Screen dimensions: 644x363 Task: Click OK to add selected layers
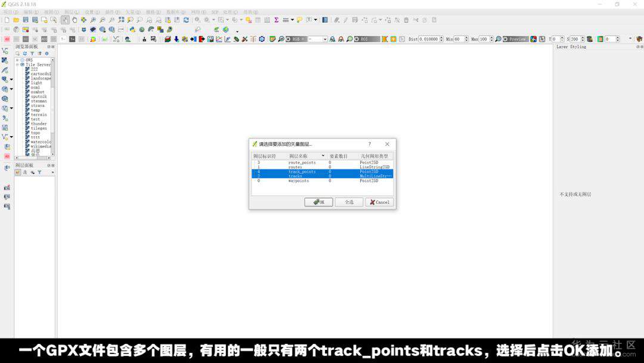pyautogui.click(x=318, y=202)
